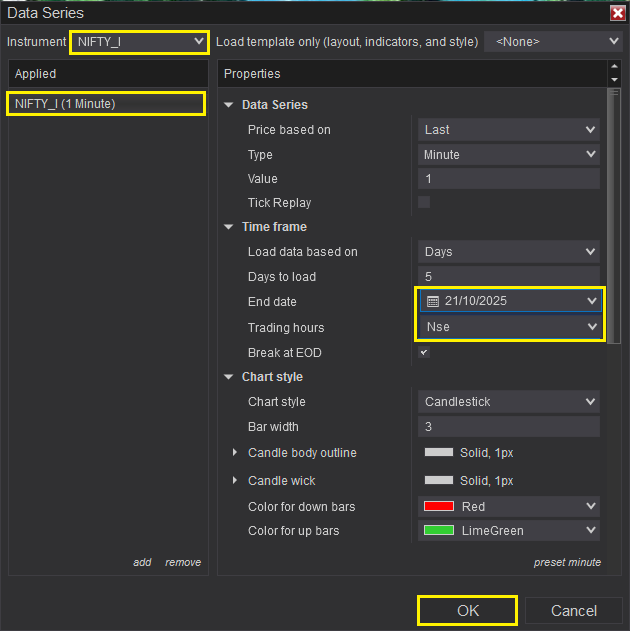Screen dimensions: 630x631
Task: Click the Properties panel scroll up arrow
Action: click(614, 69)
